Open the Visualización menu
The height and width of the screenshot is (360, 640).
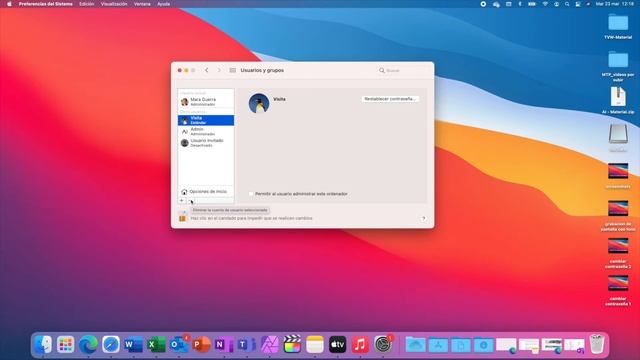(114, 4)
